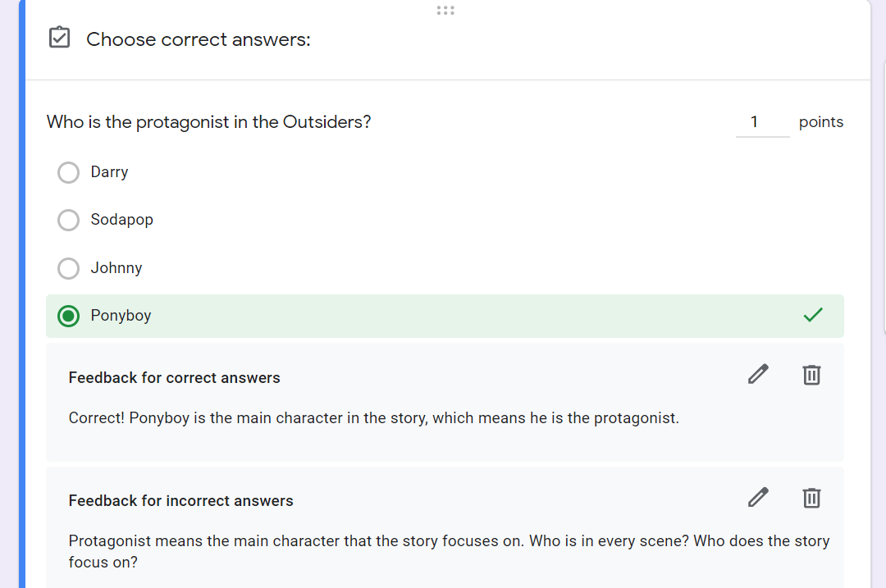This screenshot has height=588, width=886.
Task: Click the selected Ponyboy radio button
Action: [69, 316]
